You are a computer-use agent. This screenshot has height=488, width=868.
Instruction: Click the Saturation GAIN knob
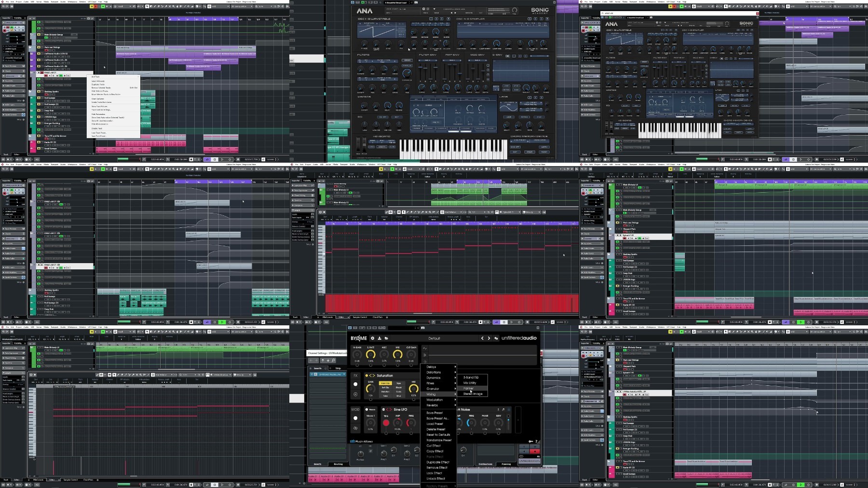click(x=370, y=389)
